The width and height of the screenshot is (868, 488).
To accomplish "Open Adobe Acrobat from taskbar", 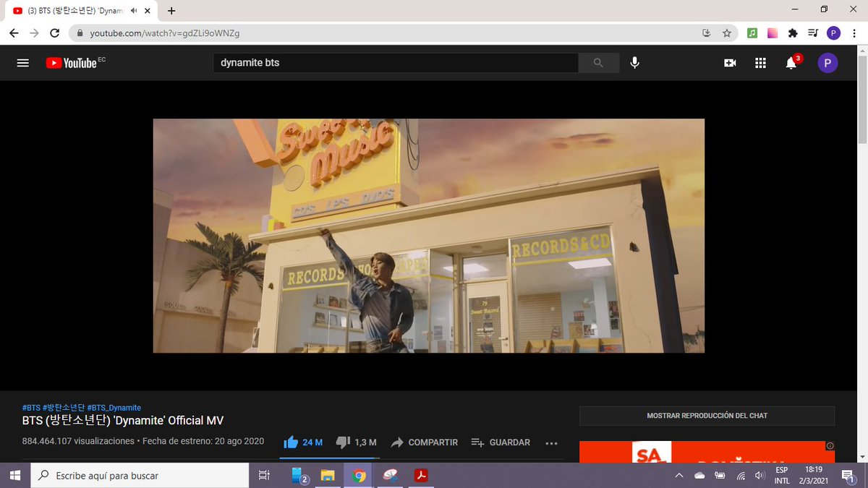I will click(x=420, y=476).
